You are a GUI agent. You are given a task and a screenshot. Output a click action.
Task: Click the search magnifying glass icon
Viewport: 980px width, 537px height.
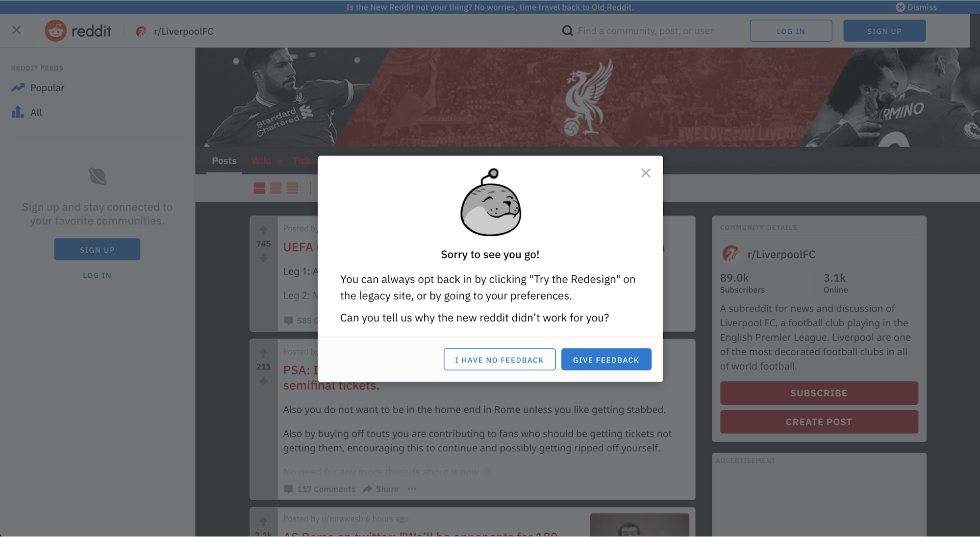pos(567,30)
